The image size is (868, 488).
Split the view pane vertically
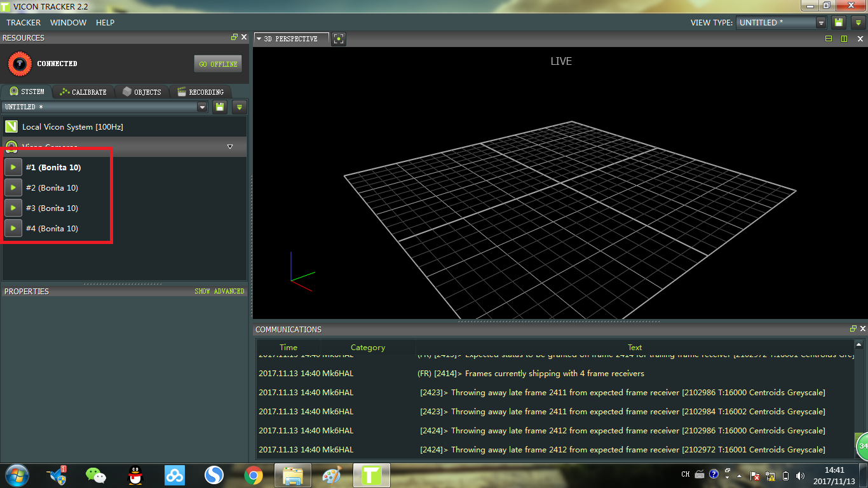(844, 39)
